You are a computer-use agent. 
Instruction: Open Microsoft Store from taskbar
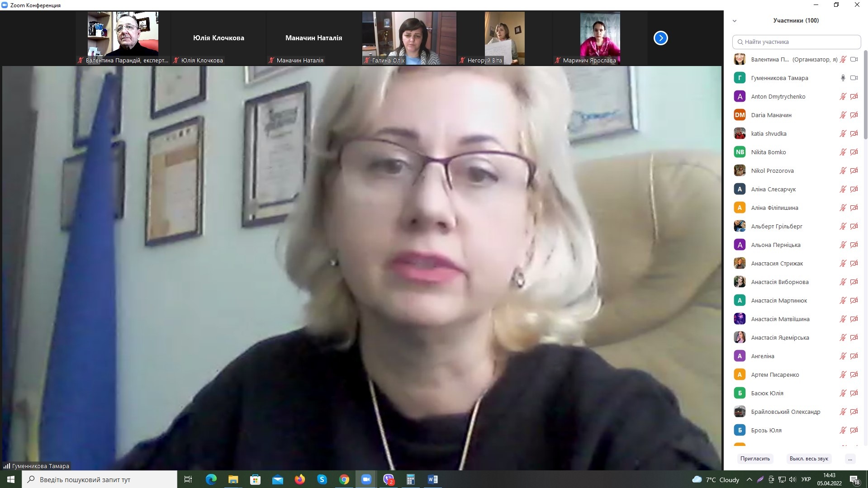click(255, 479)
